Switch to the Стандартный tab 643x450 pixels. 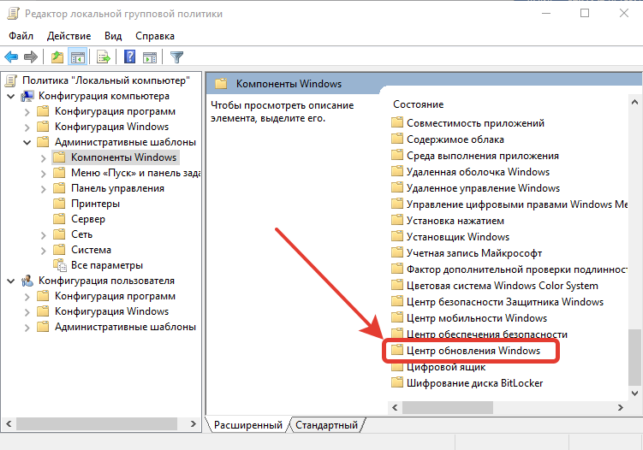pyautogui.click(x=326, y=425)
